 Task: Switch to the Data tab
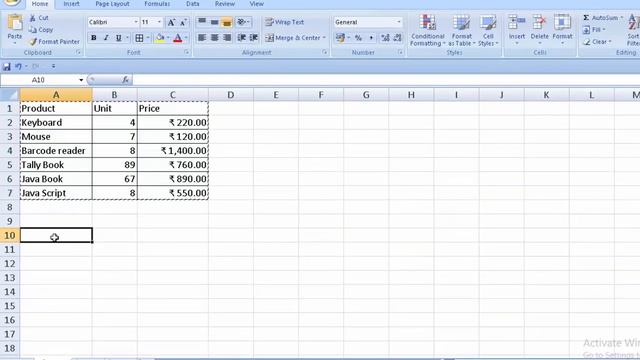(x=193, y=4)
